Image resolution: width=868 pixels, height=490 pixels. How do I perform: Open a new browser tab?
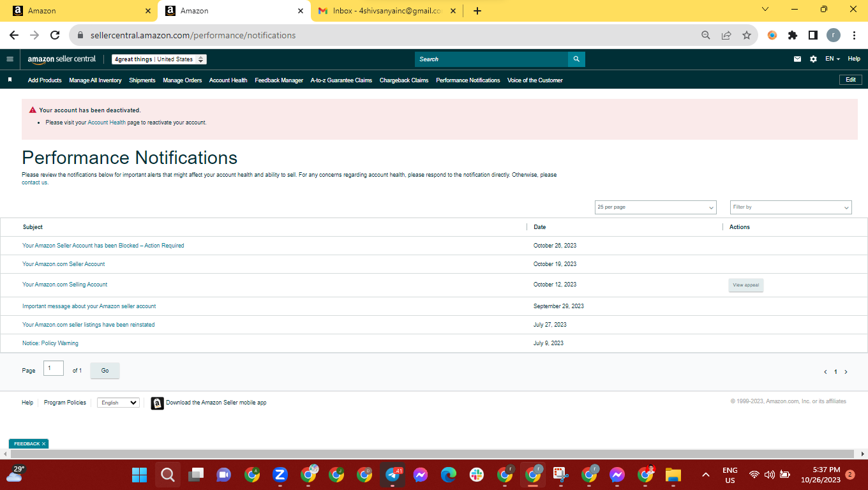477,11
